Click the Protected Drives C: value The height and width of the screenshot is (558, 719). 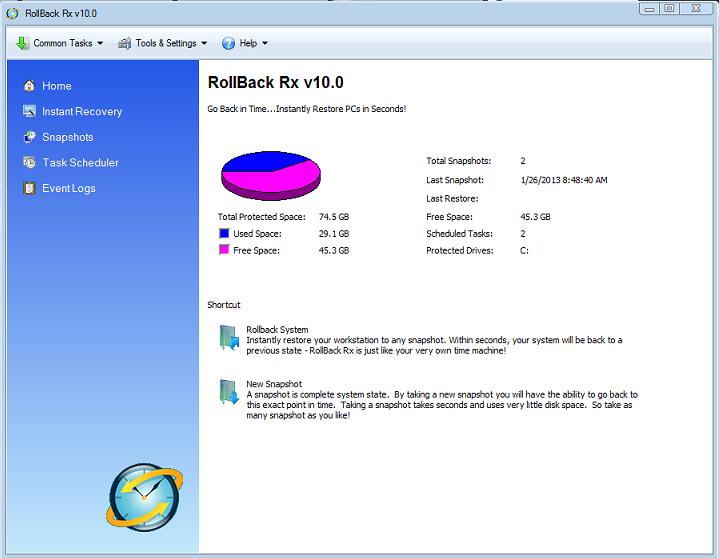point(524,250)
